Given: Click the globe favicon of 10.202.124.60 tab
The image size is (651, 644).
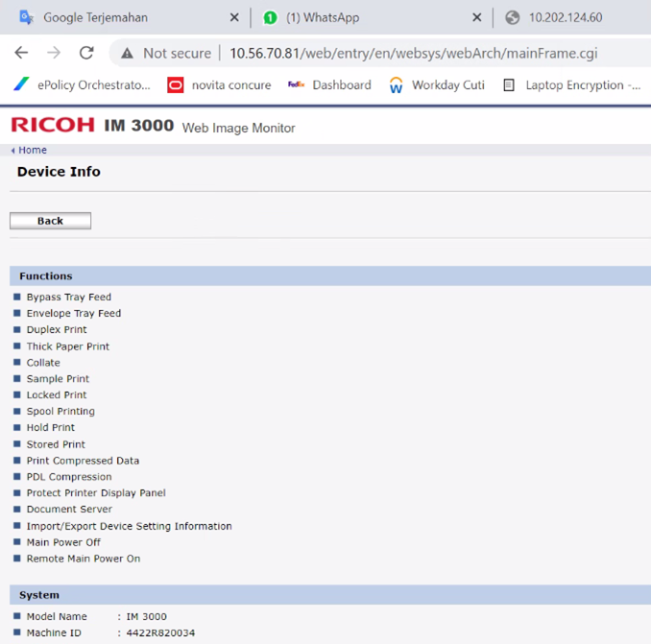Looking at the screenshot, I should (513, 18).
